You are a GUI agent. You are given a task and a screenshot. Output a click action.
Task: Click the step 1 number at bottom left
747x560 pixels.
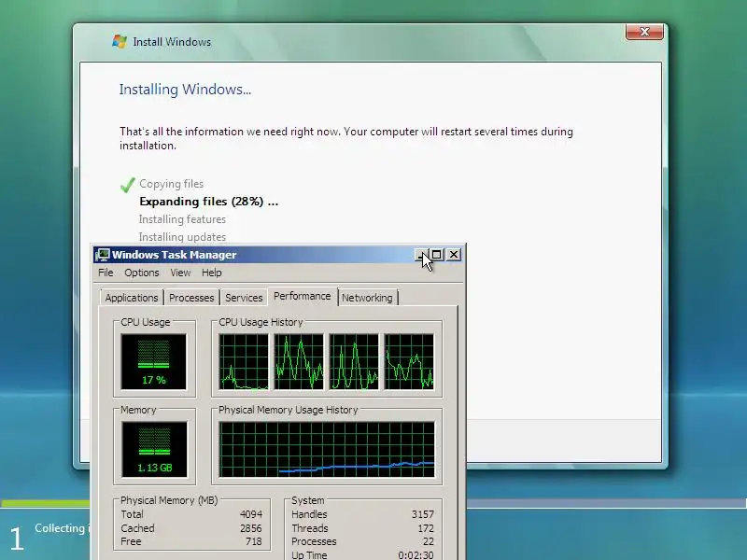pos(17,539)
